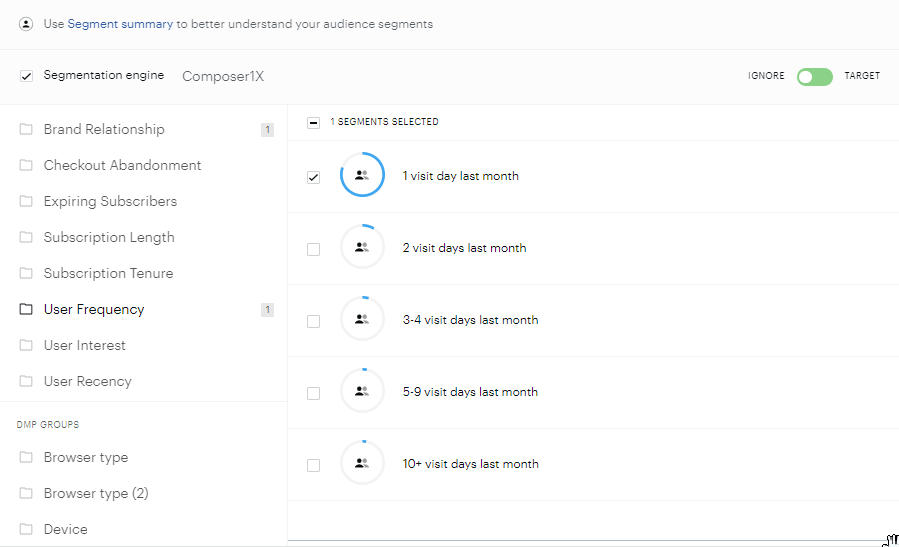899x547 pixels.
Task: Select the User Frequency folder
Action: pos(94,310)
